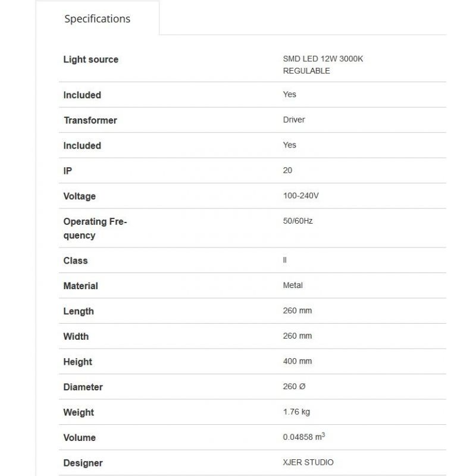Select the 0.04858 m³ volume value
The height and width of the screenshot is (476, 476).
click(303, 437)
